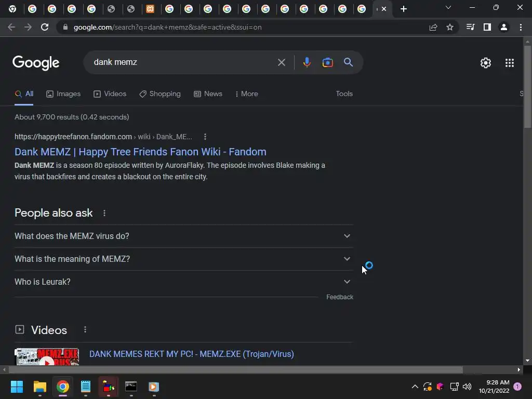The image size is (532, 399).
Task: Click the horizontal scrollbar thumb
Action: (x=236, y=369)
